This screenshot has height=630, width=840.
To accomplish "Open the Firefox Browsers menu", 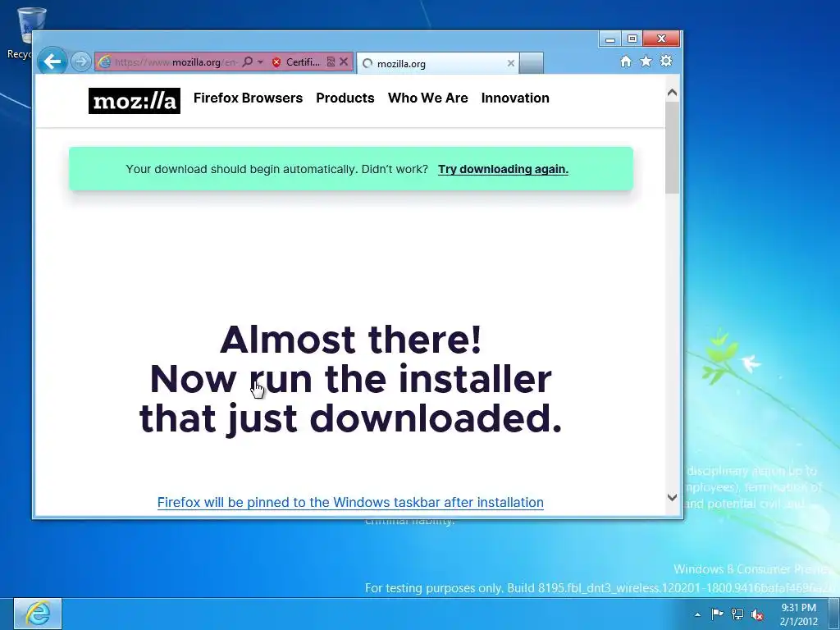I will coord(248,98).
